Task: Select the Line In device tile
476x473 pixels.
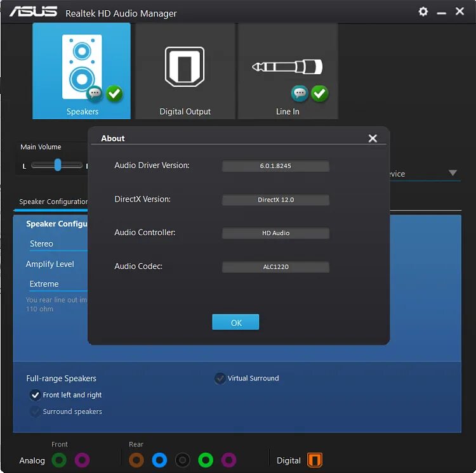Action: pyautogui.click(x=288, y=71)
